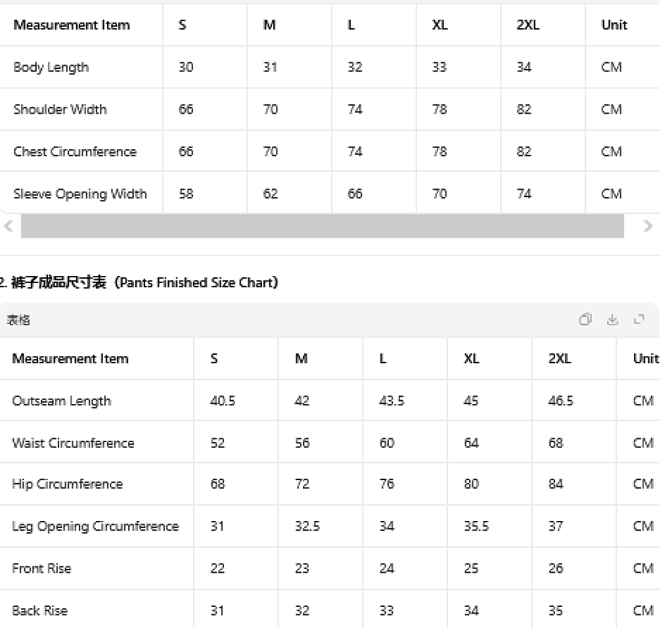Viewport: 672px width, 628px height.
Task: Click the horizontal scrollbar right arrow
Action: 648,226
